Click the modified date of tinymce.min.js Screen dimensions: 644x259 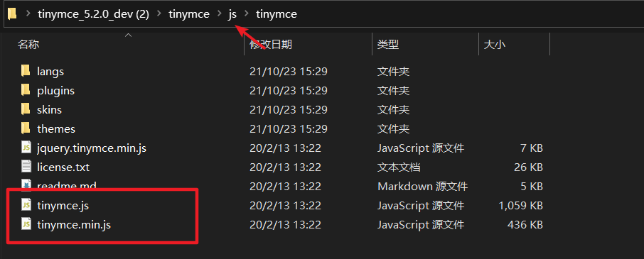point(285,224)
